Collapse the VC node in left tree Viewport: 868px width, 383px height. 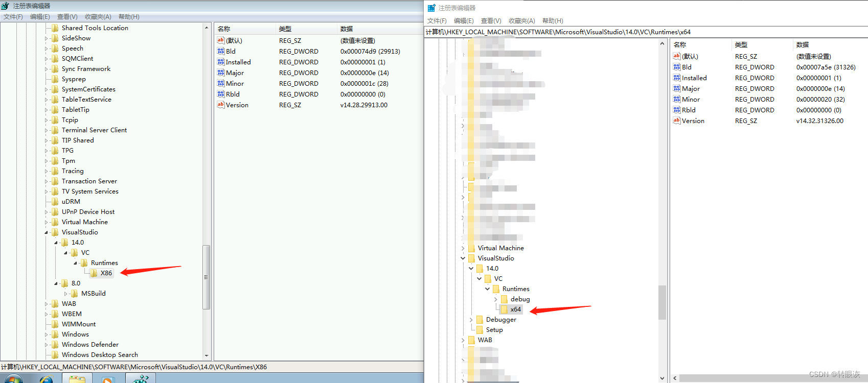click(x=65, y=253)
